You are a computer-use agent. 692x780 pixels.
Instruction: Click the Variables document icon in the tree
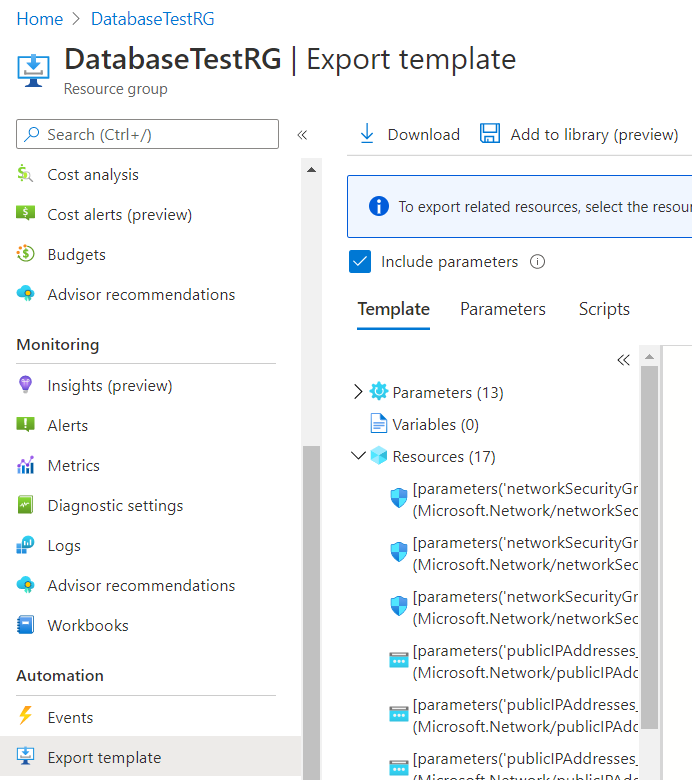(x=379, y=423)
